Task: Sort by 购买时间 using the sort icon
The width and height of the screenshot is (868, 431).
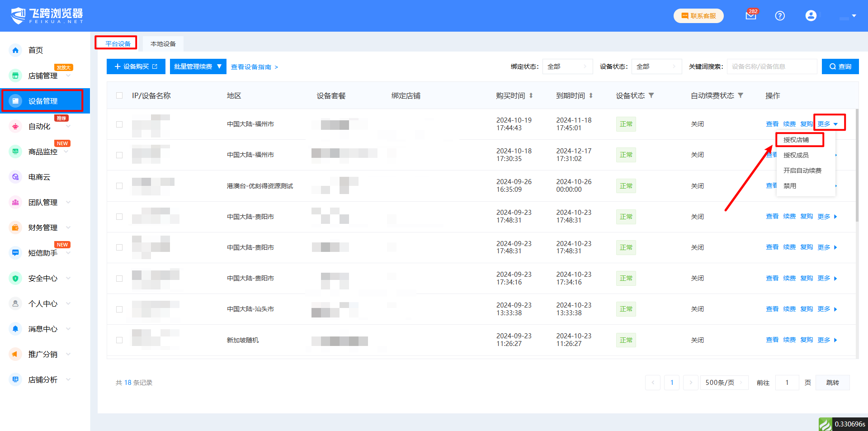Action: (531, 95)
